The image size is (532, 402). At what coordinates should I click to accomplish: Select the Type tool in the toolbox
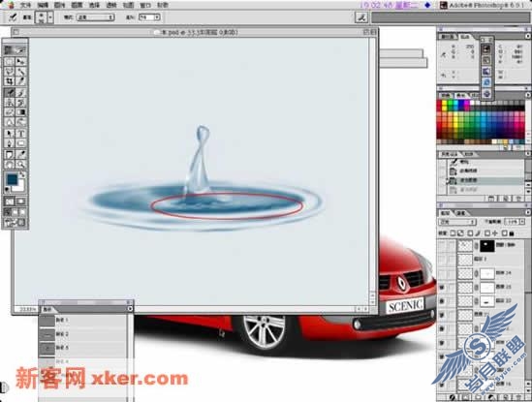point(21,134)
